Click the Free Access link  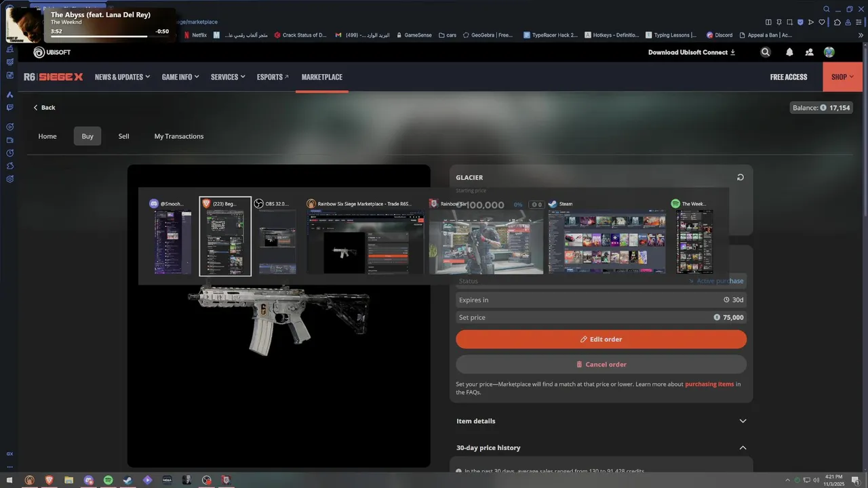tap(789, 77)
